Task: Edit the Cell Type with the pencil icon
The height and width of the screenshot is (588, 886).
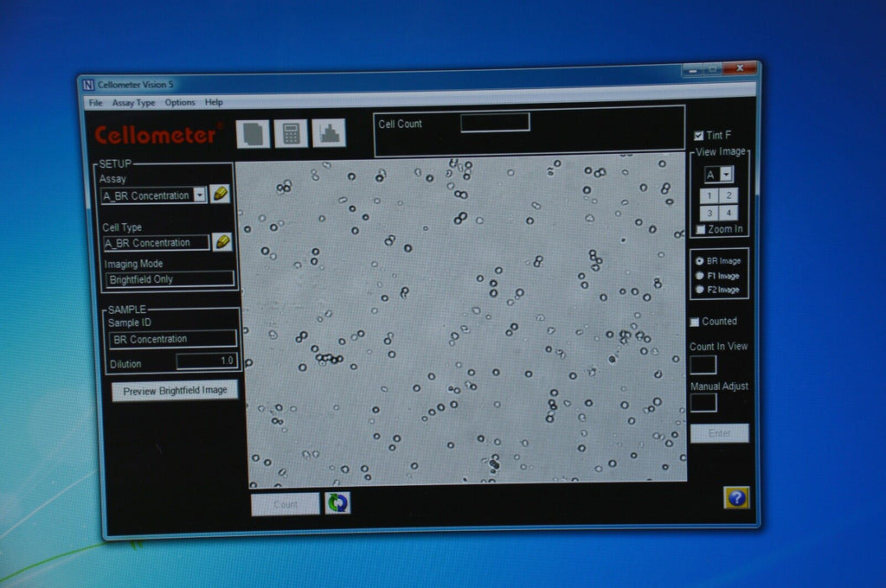Action: click(222, 242)
